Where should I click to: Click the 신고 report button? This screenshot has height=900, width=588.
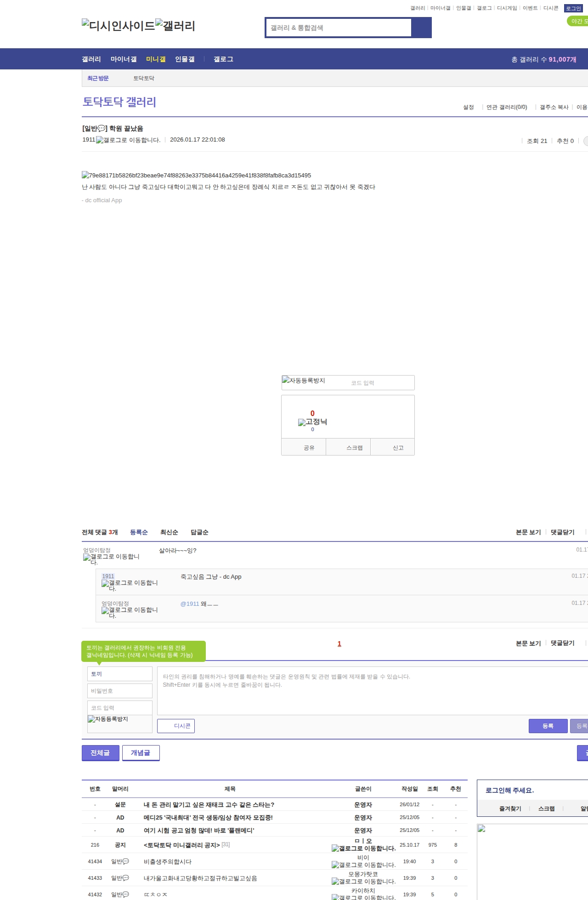click(x=398, y=448)
